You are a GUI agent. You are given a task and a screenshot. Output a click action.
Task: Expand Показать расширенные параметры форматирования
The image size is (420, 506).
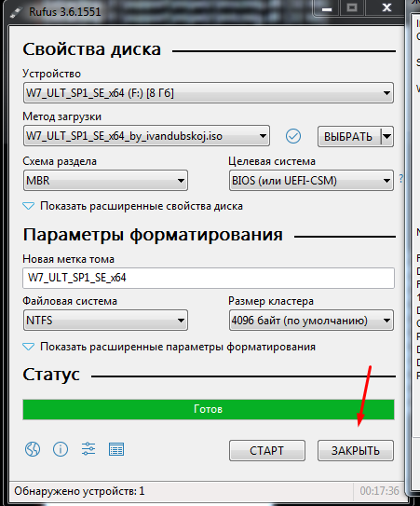(169, 347)
